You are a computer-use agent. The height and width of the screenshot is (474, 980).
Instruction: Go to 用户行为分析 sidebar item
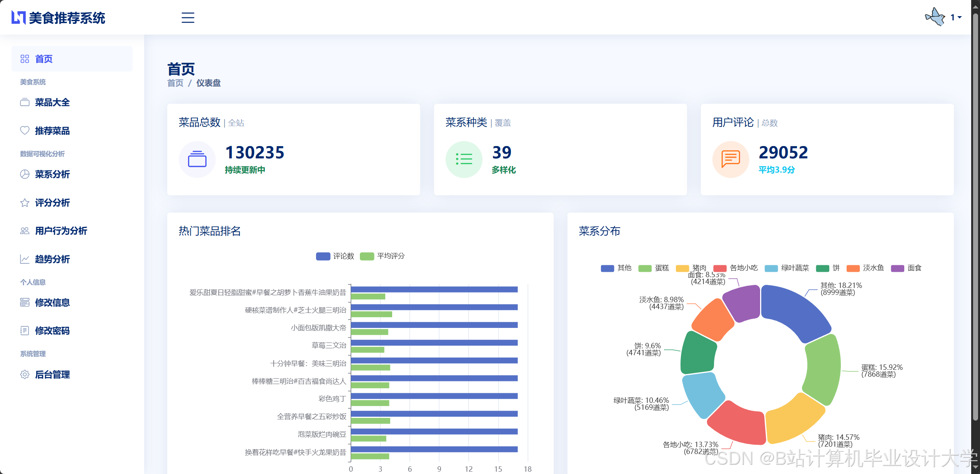[x=61, y=231]
